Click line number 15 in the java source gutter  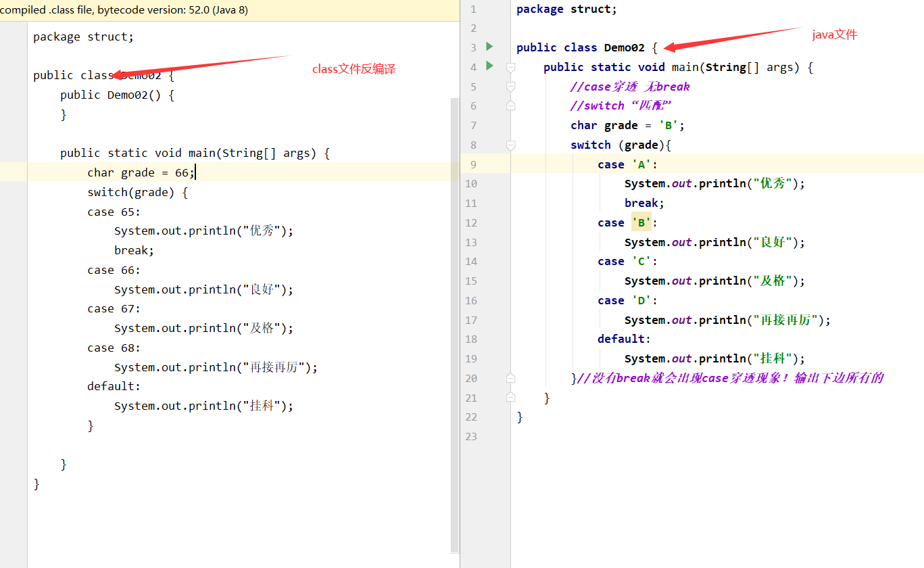[x=471, y=281]
